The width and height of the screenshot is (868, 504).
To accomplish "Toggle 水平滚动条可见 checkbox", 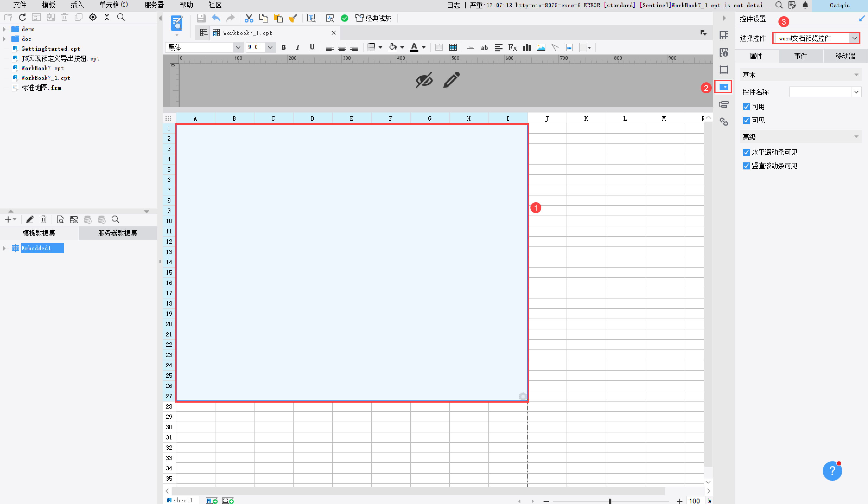I will [x=746, y=152].
